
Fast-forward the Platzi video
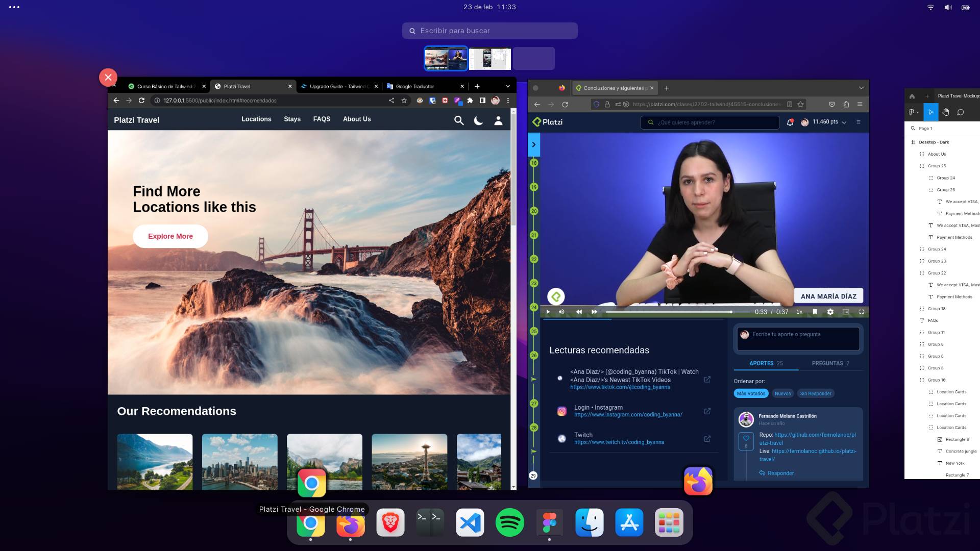[594, 312]
